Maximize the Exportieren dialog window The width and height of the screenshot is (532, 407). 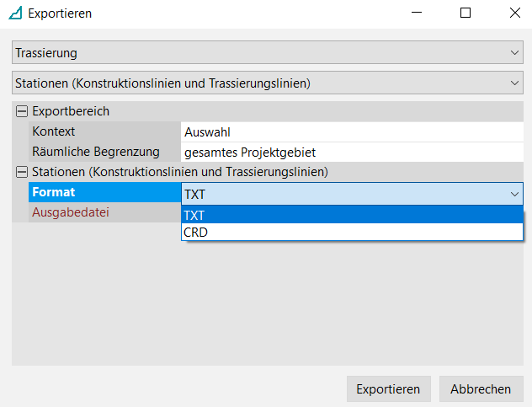(465, 13)
